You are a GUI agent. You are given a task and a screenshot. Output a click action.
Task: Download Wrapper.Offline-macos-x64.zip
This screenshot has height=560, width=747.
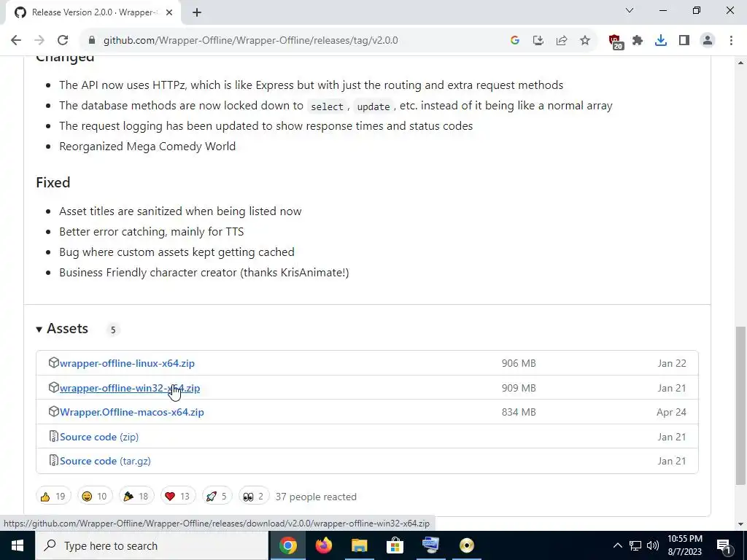tap(132, 413)
